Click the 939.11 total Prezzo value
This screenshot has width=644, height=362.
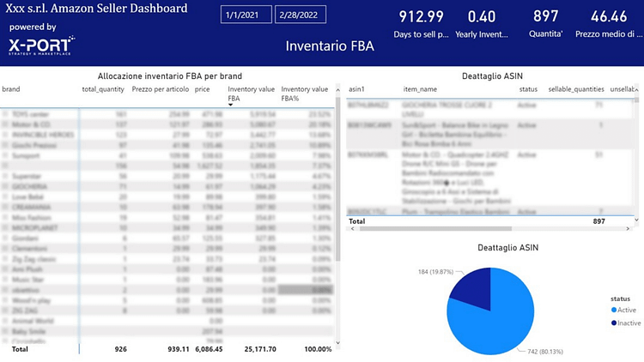click(x=179, y=349)
